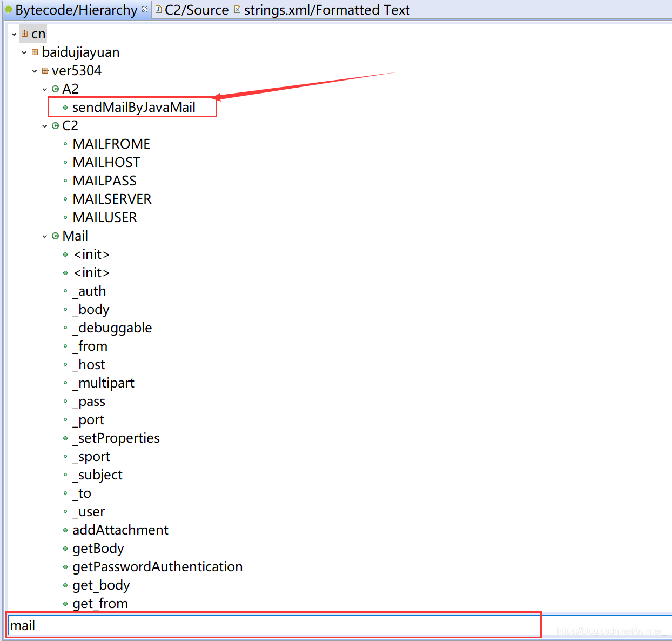Select the Mail class label
The width and height of the screenshot is (672, 641).
tap(75, 236)
